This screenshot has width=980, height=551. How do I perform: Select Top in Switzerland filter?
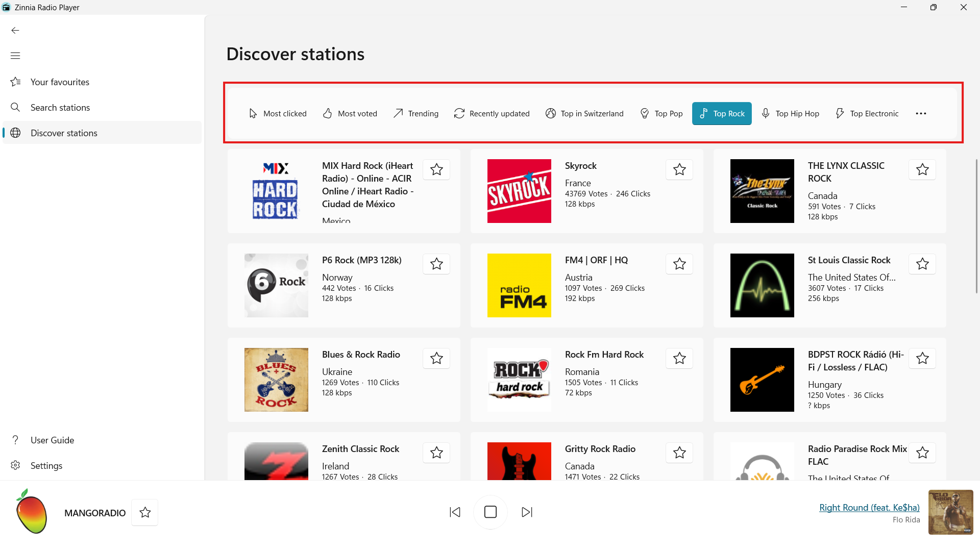pyautogui.click(x=585, y=113)
